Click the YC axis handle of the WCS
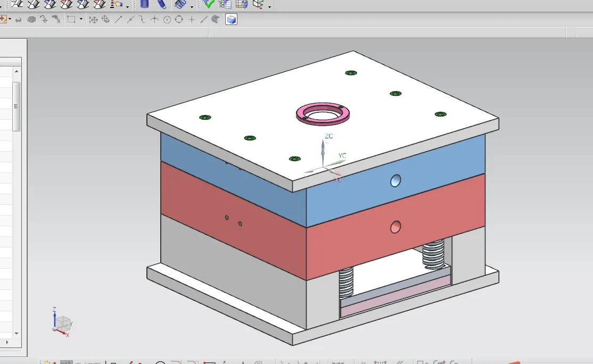Screen dimensions: 593x364 click(336, 162)
